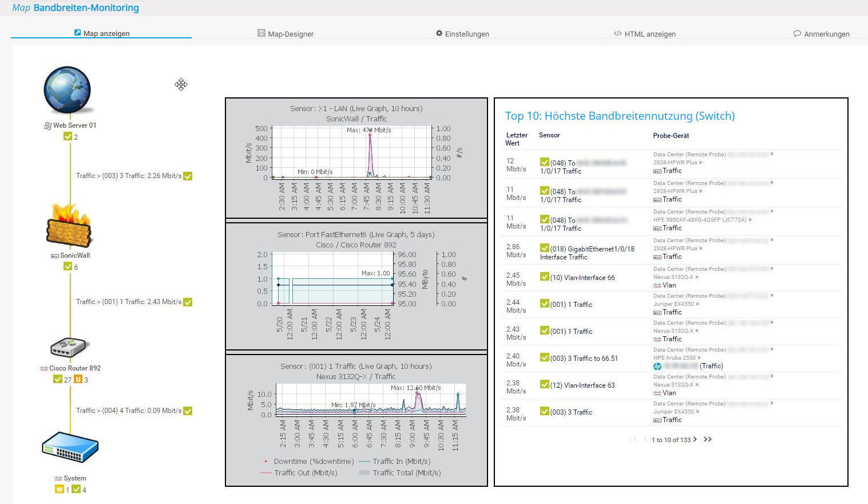Click green status check beside (10) Vlan-Interface 66
868x504 pixels.
pyautogui.click(x=545, y=277)
